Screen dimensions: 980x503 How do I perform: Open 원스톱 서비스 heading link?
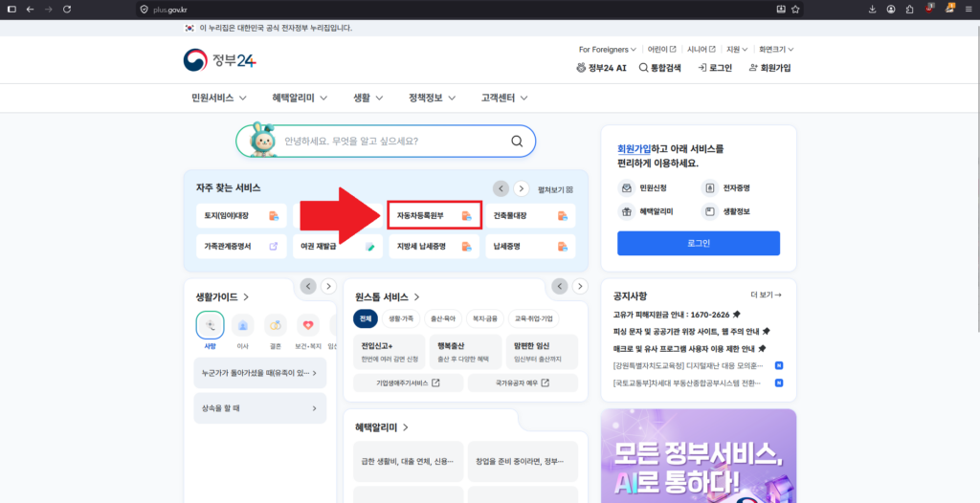click(x=388, y=296)
